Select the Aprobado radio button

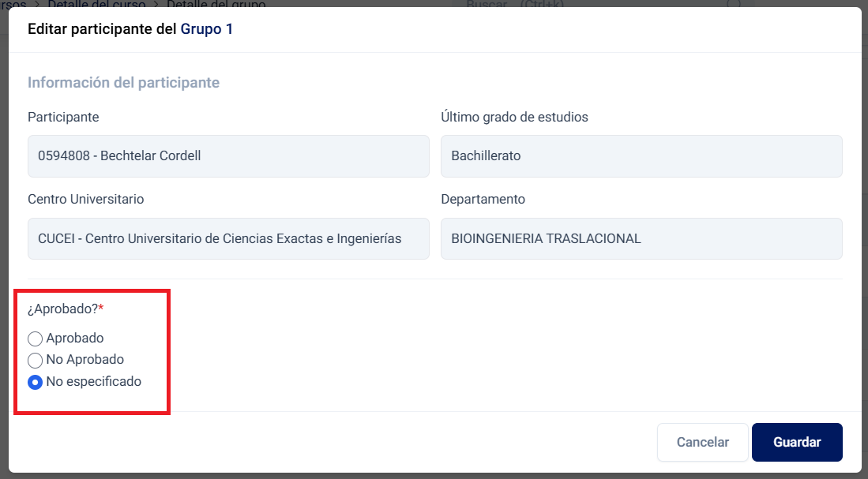tap(35, 339)
